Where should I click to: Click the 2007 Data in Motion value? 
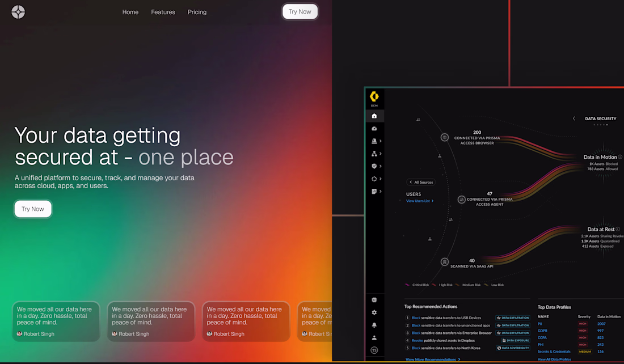coord(601,324)
